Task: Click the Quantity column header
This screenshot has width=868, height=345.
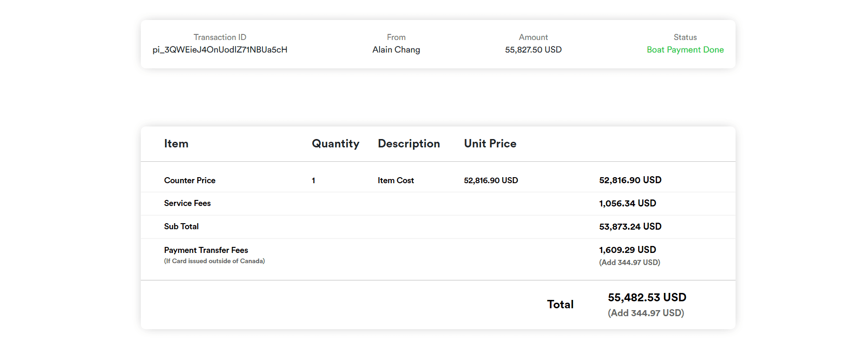Action: (x=335, y=144)
